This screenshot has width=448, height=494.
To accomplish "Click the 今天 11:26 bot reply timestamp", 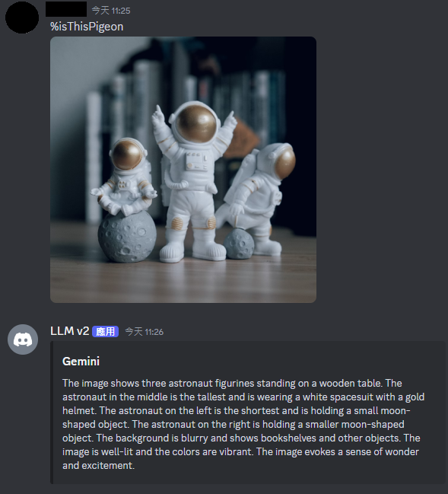I will tap(145, 332).
